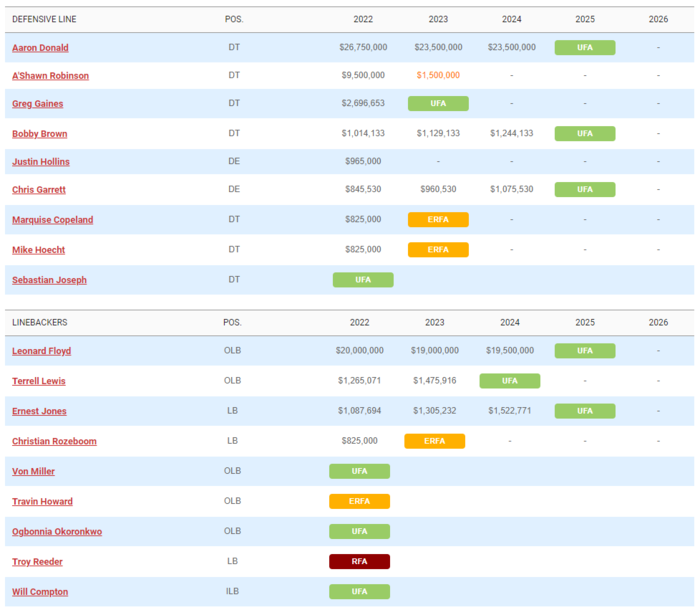Click Terrell Lewis' 2024 UFA badge

tap(510, 381)
